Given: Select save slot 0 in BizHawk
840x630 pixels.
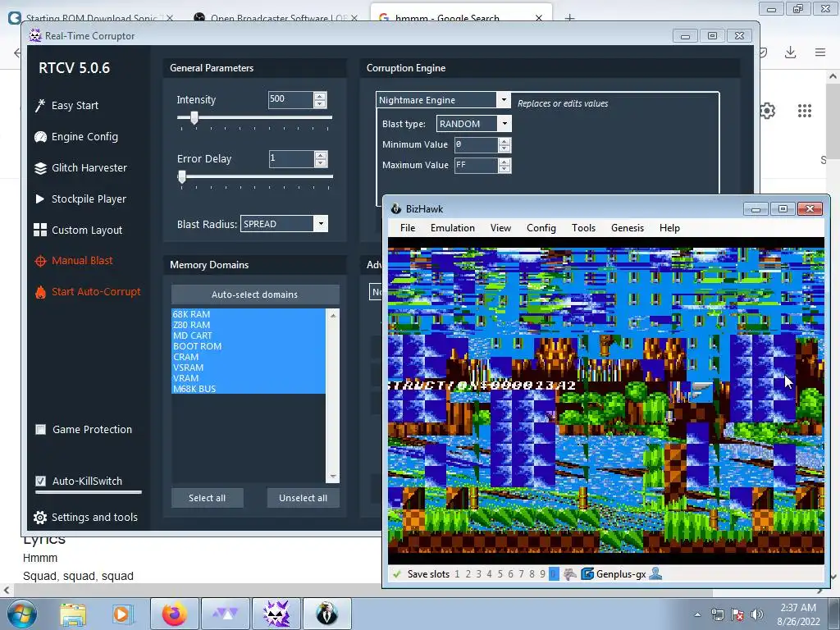Looking at the screenshot, I should coord(554,574).
